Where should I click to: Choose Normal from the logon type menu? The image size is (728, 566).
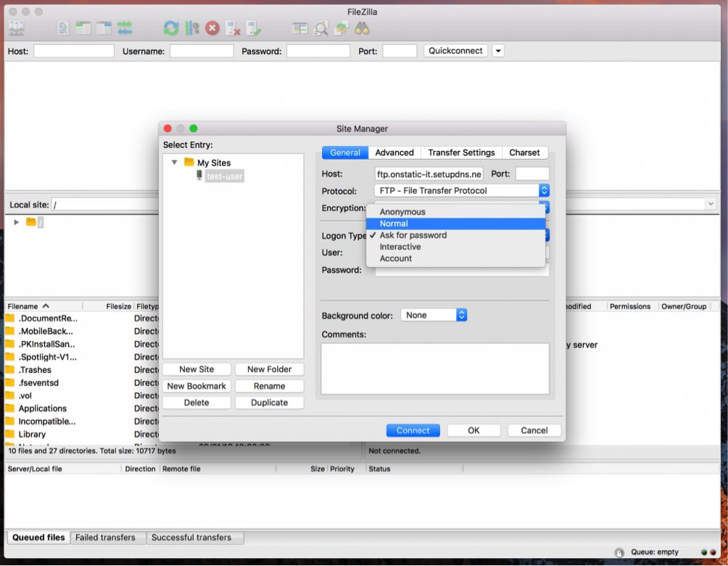[x=455, y=223]
